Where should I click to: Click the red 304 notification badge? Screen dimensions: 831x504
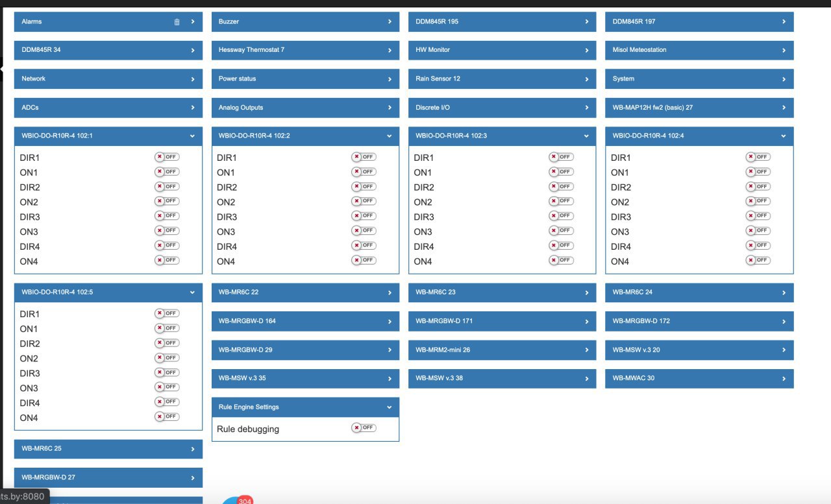(245, 501)
